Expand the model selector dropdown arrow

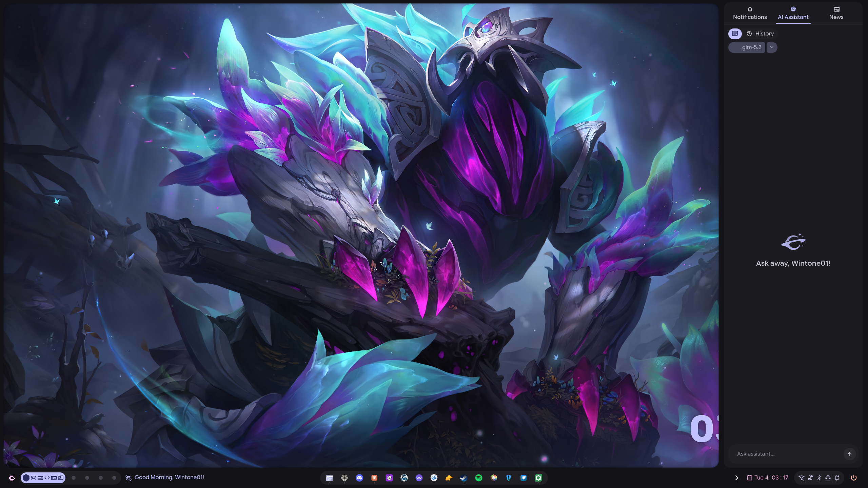tap(772, 47)
